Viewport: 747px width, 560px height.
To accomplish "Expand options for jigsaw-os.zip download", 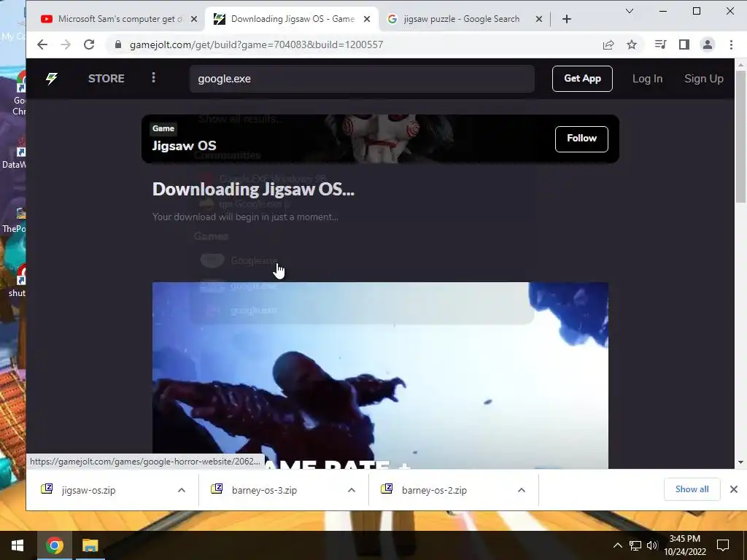I will pyautogui.click(x=182, y=490).
